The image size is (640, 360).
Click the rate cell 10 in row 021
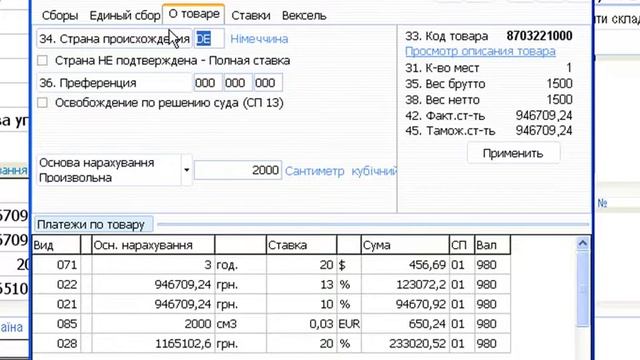(x=301, y=304)
